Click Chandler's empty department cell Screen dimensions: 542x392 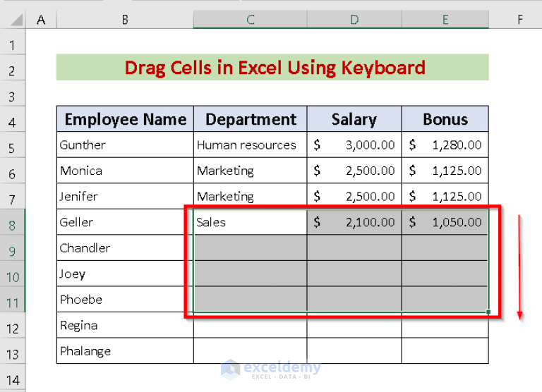click(x=251, y=248)
